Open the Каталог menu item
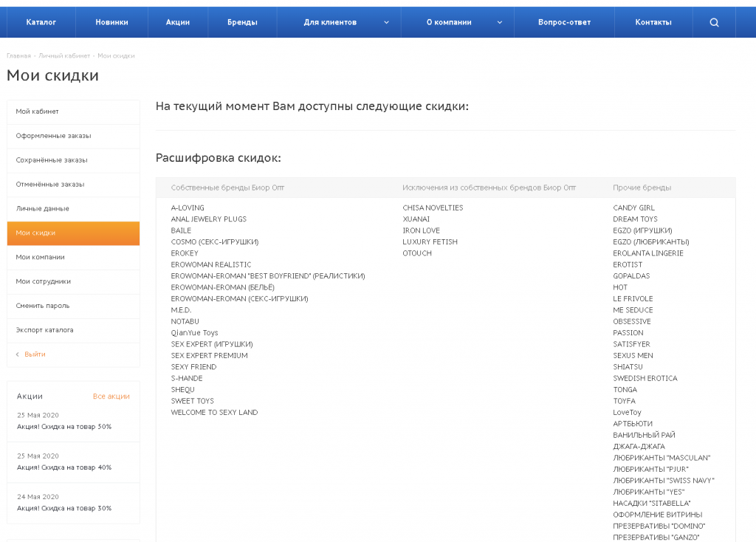Screen dimensions: 756x542 (41, 22)
